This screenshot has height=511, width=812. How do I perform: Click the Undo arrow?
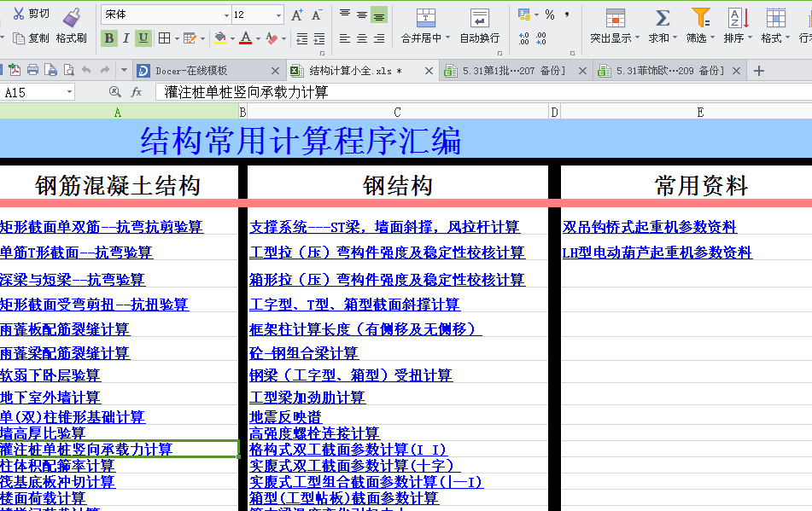click(86, 70)
